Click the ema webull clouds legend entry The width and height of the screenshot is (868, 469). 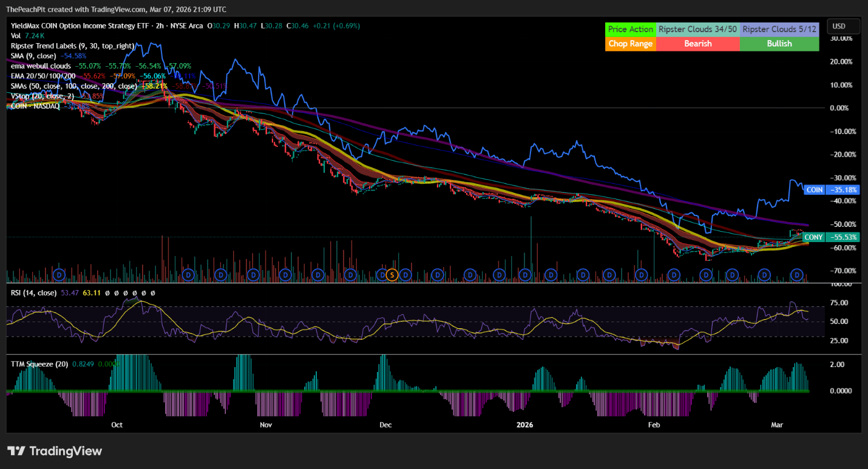[x=41, y=66]
